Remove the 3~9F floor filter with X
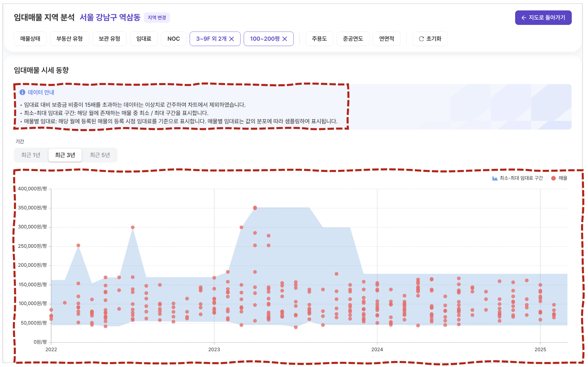The width and height of the screenshot is (588, 367). click(232, 39)
